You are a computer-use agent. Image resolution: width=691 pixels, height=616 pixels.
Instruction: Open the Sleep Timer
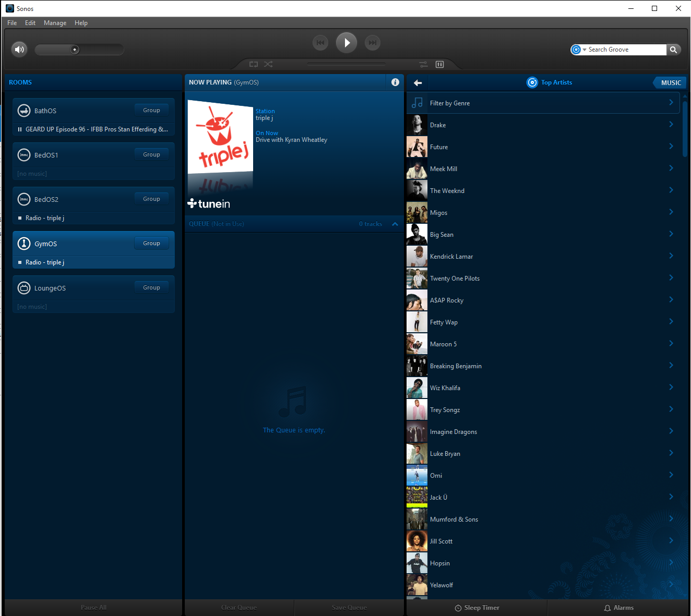[x=476, y=608]
